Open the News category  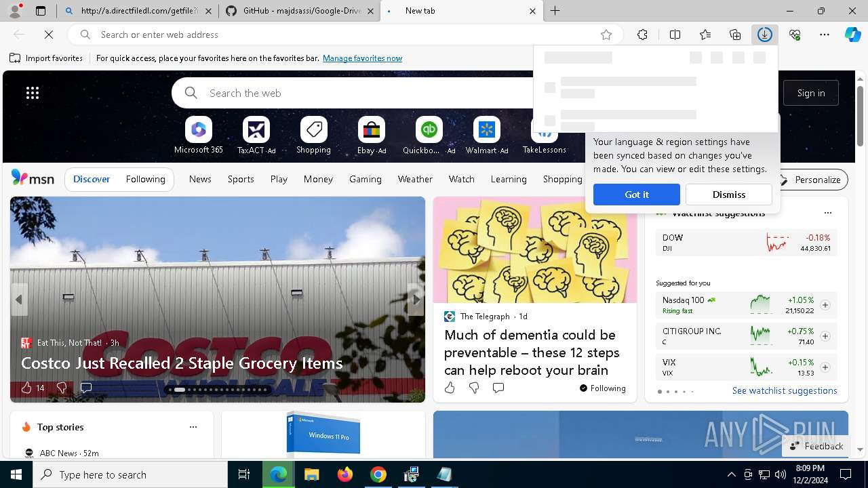pos(200,179)
